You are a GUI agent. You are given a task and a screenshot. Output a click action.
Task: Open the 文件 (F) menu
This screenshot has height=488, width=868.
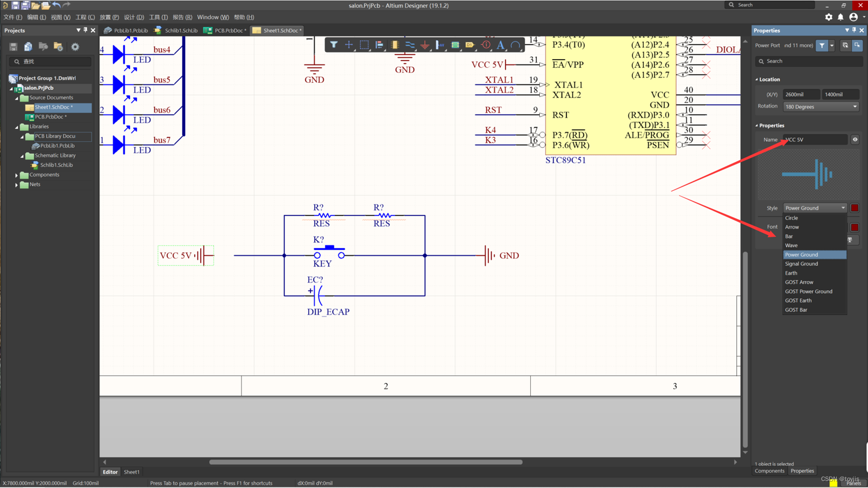click(x=13, y=17)
